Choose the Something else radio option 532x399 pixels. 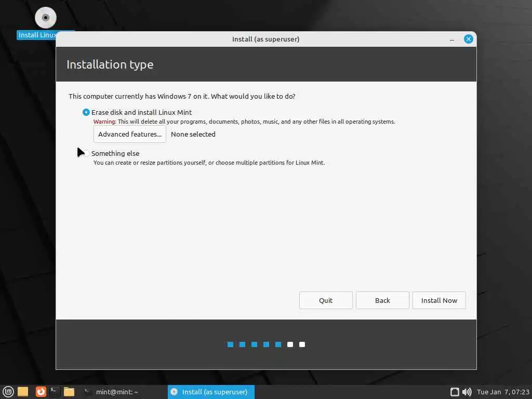[86, 153]
